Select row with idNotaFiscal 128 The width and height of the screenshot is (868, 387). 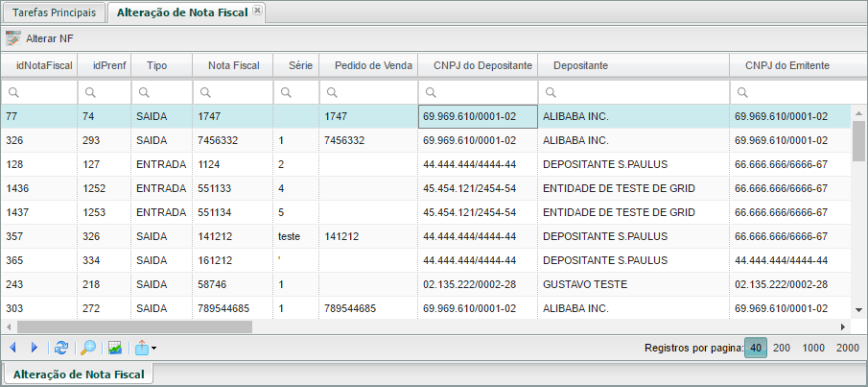coord(426,164)
